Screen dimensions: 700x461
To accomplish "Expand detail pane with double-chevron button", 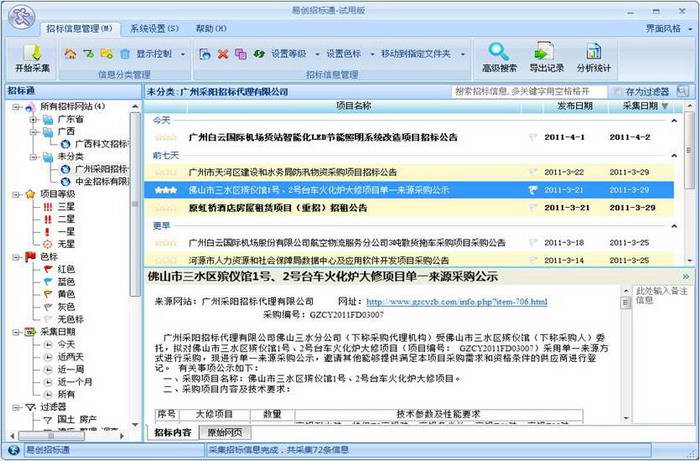I will coord(686,277).
